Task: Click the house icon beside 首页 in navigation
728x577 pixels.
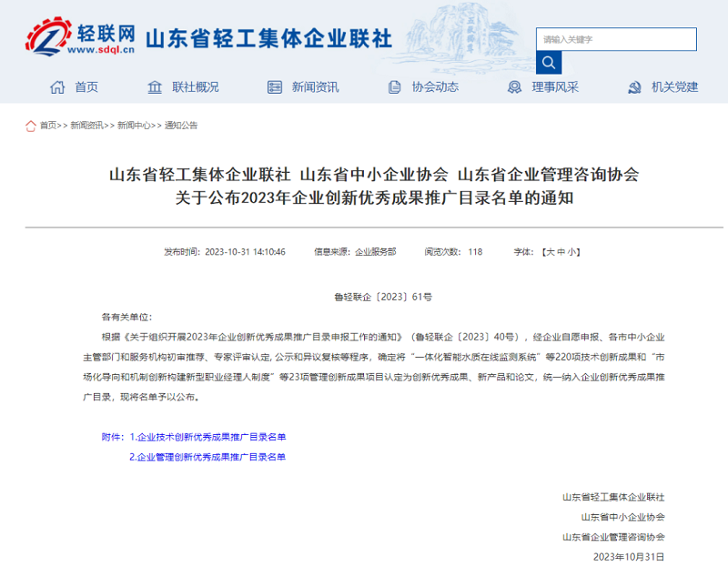Action: click(57, 87)
